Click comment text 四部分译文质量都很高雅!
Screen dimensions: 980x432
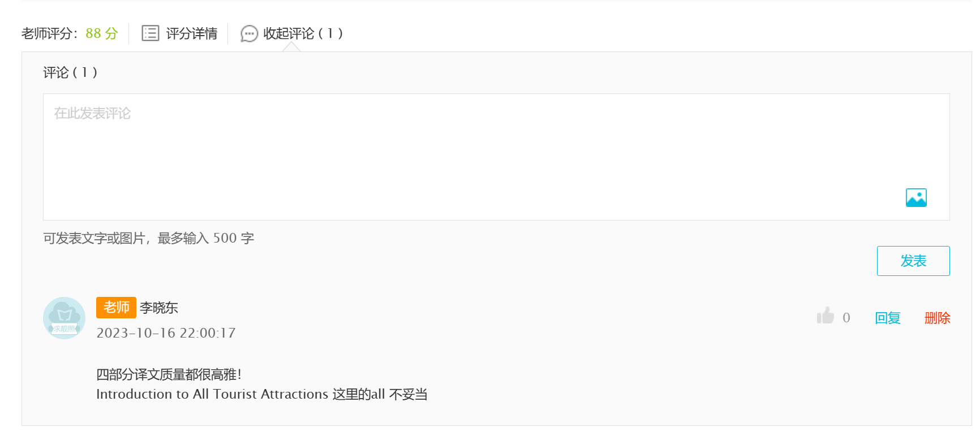click(169, 374)
